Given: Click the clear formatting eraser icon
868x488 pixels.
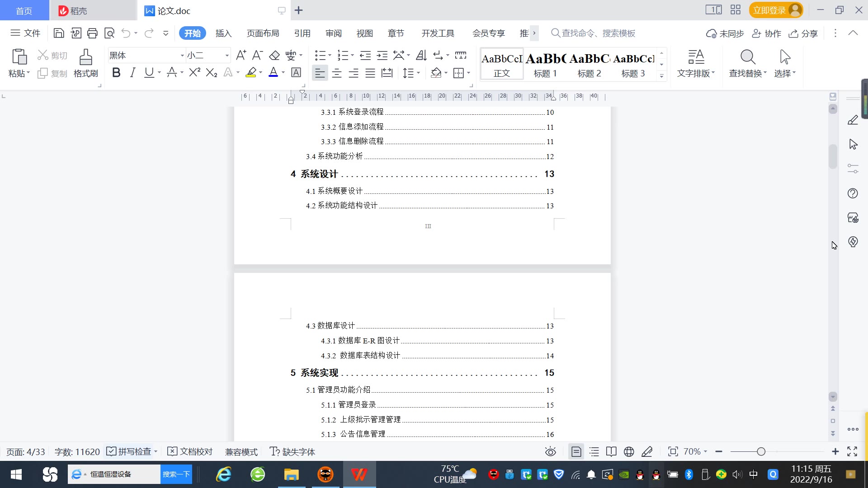Looking at the screenshot, I should pos(274,55).
